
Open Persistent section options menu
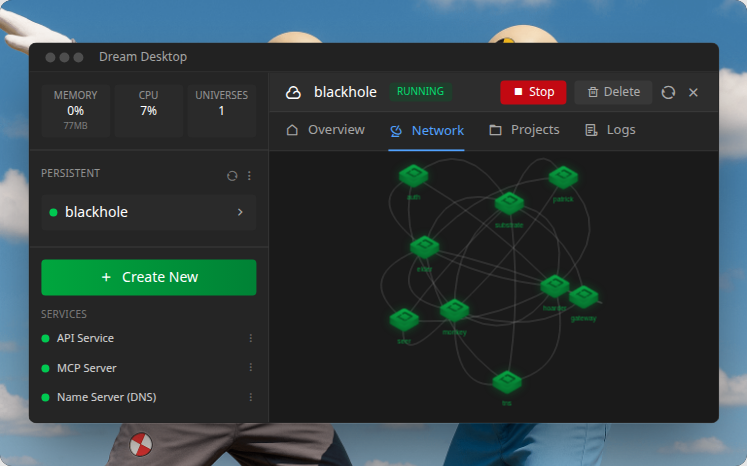[x=249, y=176]
